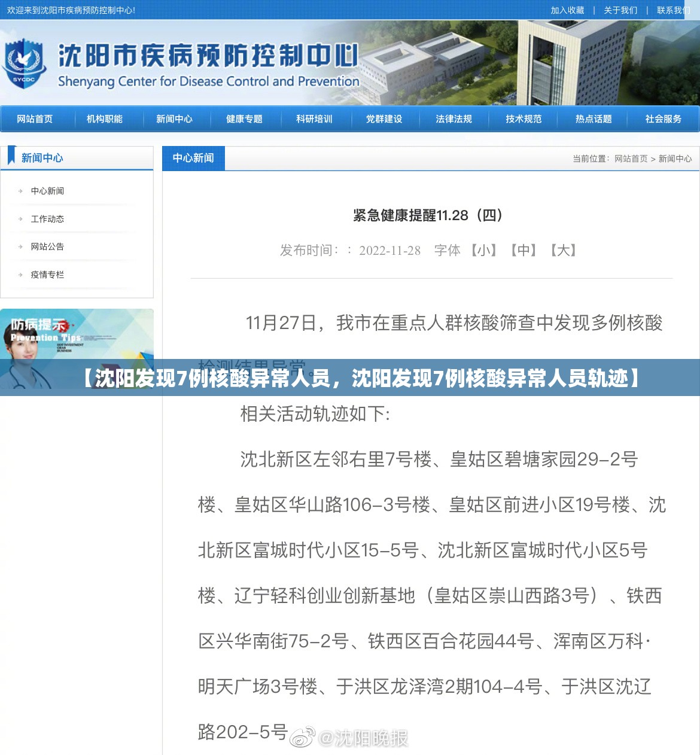700x755 pixels.
Task: Open 社会服务 navigation item
Action: (663, 119)
